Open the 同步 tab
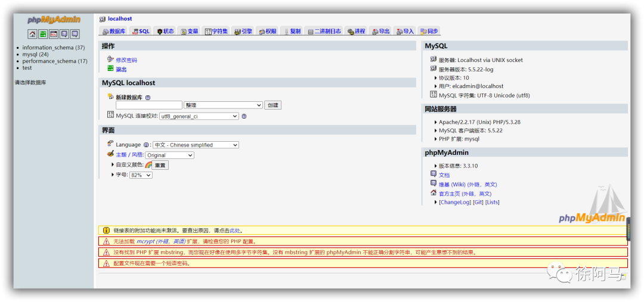Screen dimensions: 644x302 click(429, 31)
